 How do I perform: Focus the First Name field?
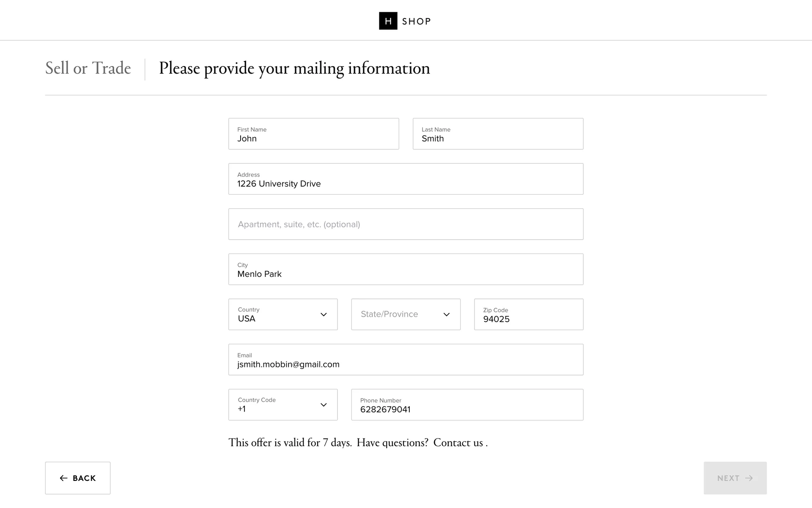pos(313,134)
